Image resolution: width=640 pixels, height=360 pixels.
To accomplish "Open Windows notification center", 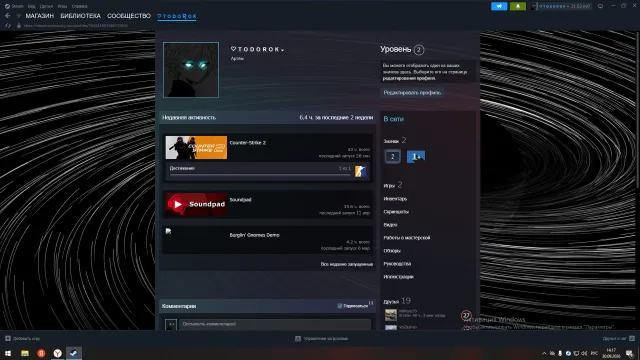I will [x=630, y=353].
